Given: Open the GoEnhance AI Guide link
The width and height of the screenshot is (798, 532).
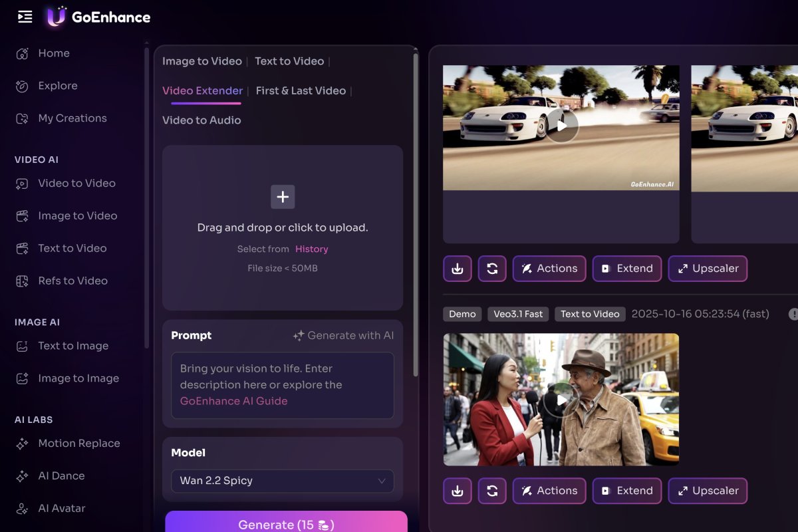Looking at the screenshot, I should coord(233,401).
